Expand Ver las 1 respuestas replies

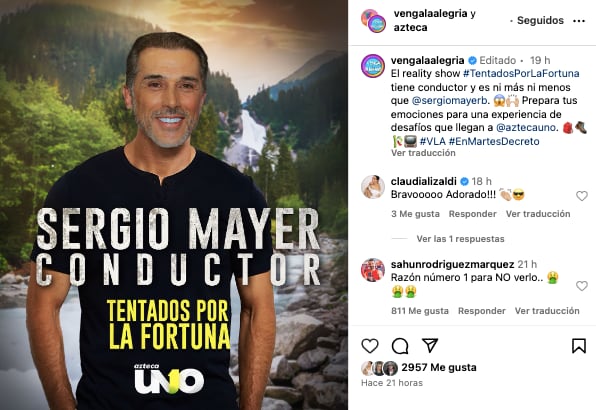[x=460, y=239]
